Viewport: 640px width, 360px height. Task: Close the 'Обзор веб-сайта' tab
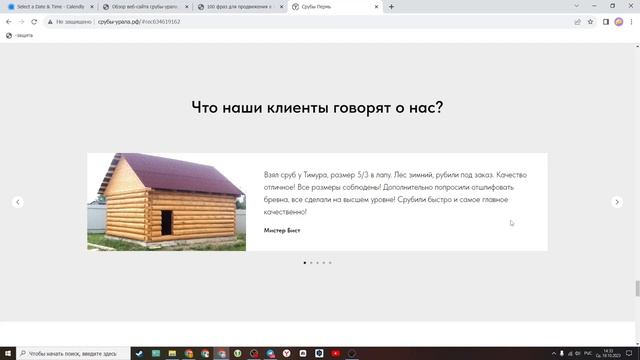(x=187, y=7)
